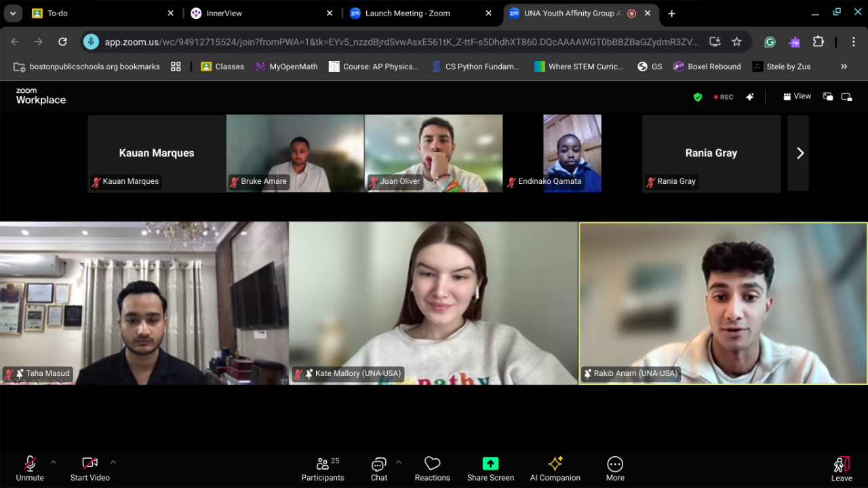Select Rania Gray participant tile
Viewport: 868px width, 488px height.
711,153
